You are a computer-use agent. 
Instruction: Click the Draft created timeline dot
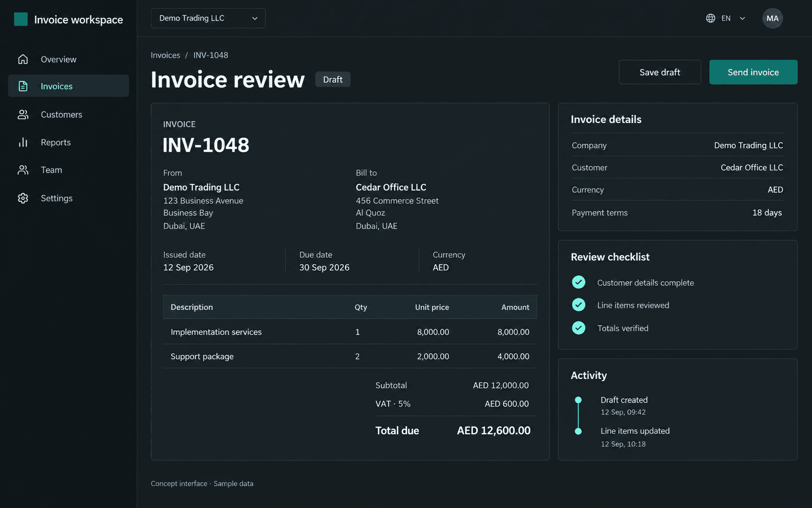coord(578,400)
